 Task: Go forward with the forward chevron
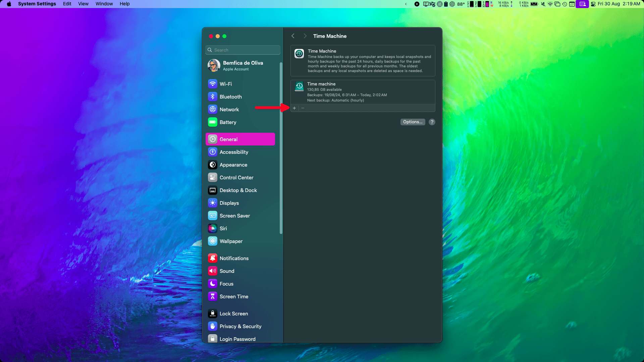(305, 36)
